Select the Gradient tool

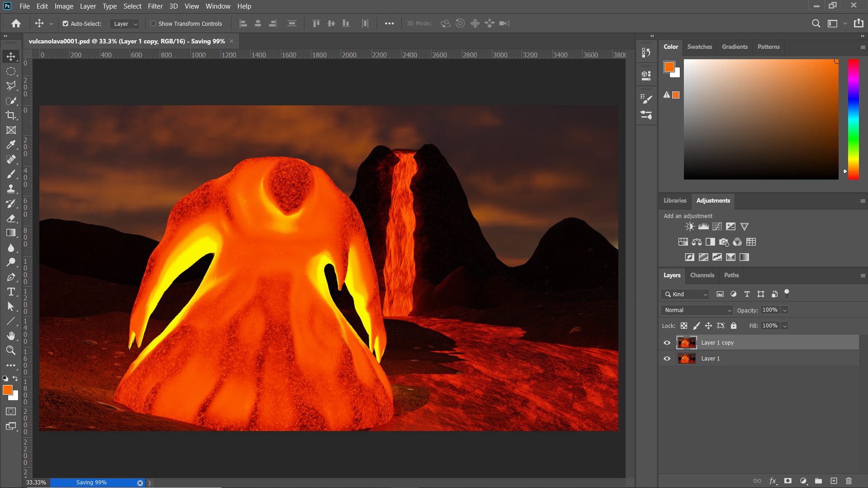point(11,233)
